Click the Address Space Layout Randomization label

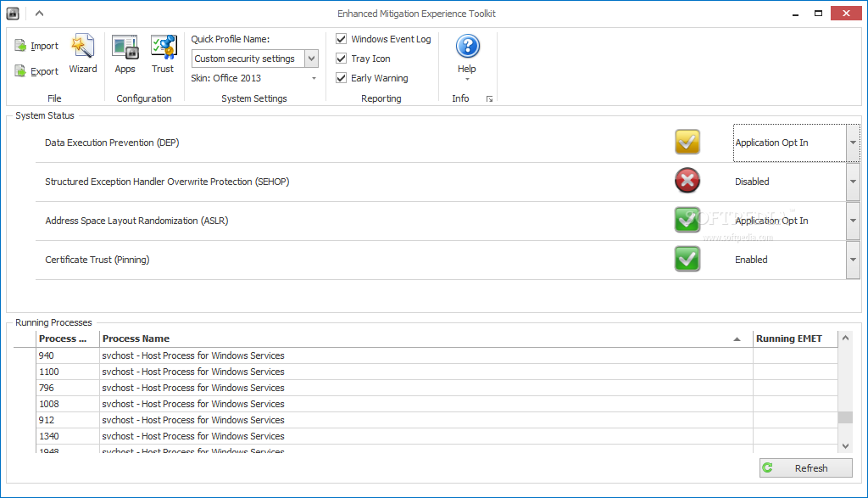point(136,221)
